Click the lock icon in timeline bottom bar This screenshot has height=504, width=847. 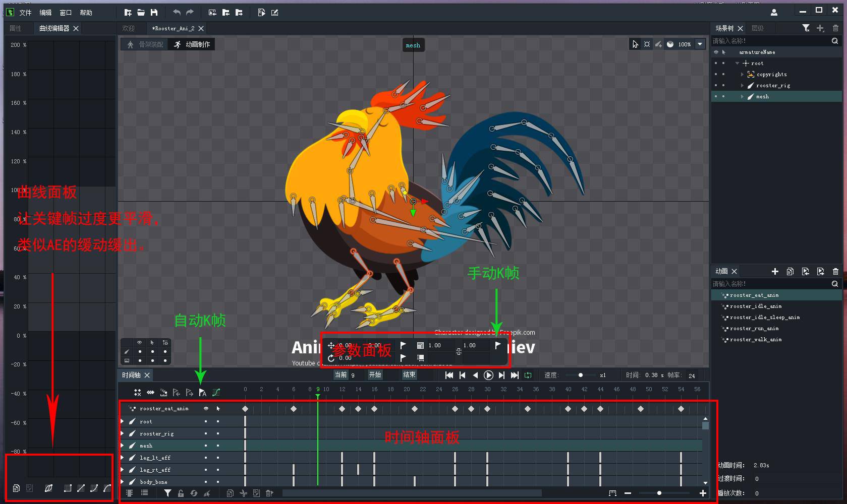tap(181, 493)
